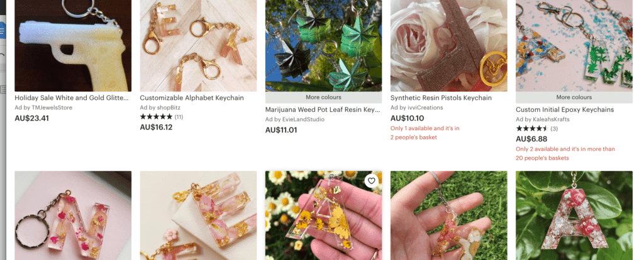The width and height of the screenshot is (644, 260).
Task: Open the white and gold glitter gun keychain photo
Action: 73,45
